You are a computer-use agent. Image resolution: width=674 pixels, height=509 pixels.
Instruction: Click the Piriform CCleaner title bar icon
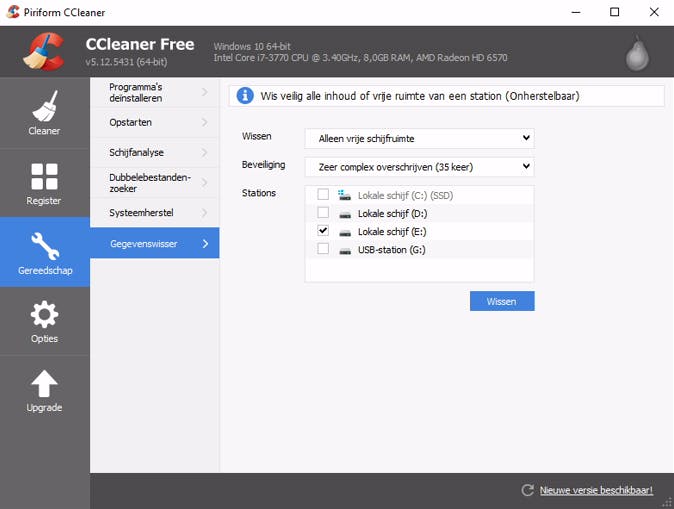click(13, 12)
